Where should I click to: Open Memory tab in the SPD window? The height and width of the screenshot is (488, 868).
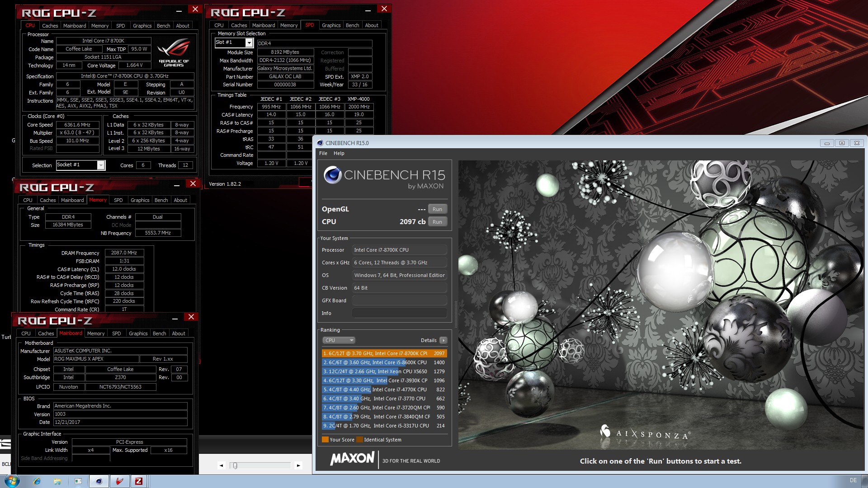coord(289,25)
